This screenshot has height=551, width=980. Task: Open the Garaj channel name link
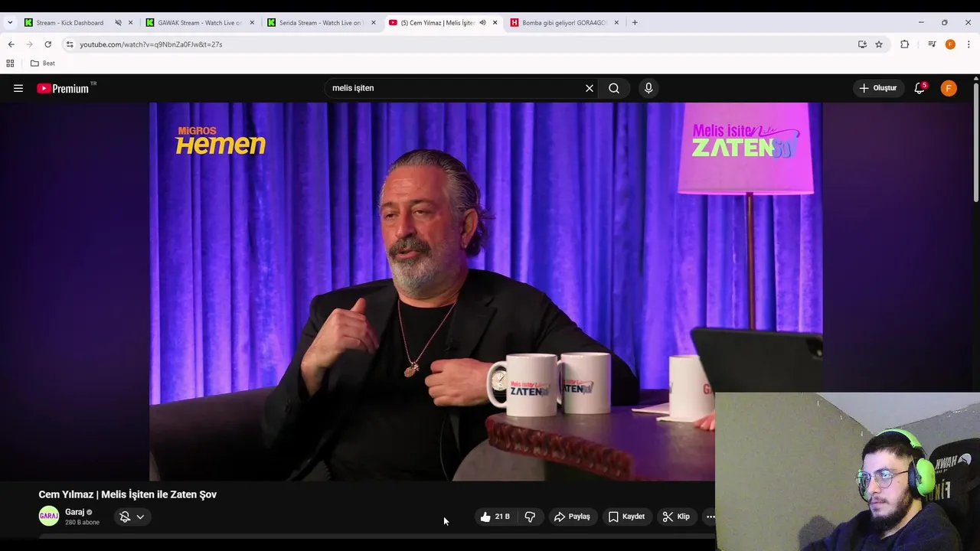pos(74,512)
